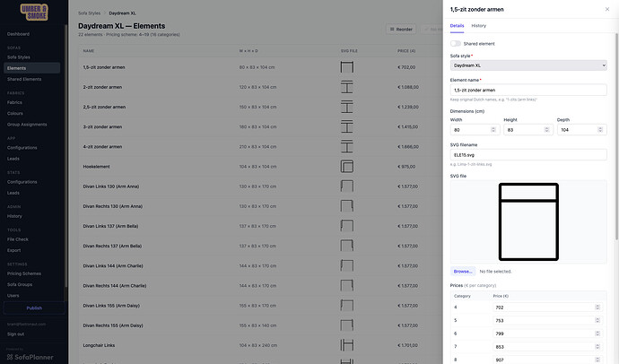The width and height of the screenshot is (619, 364).
Task: Click SVG icon for Divan Links 130 row
Action: 347,186
